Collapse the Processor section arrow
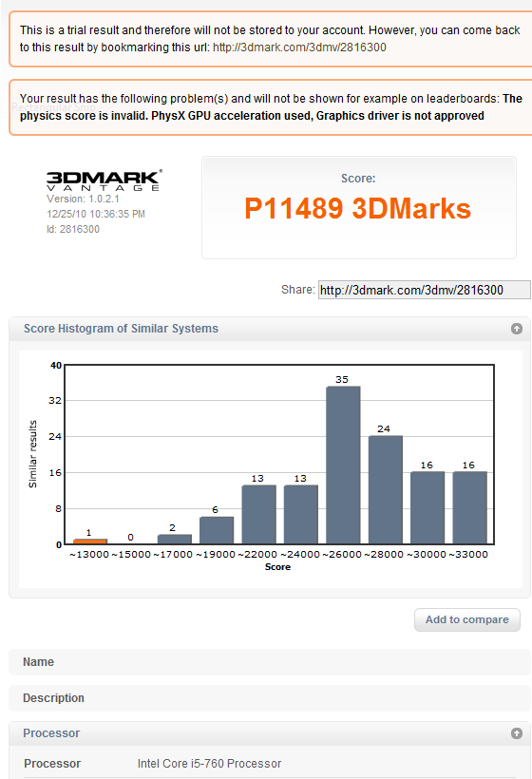 pyautogui.click(x=517, y=733)
